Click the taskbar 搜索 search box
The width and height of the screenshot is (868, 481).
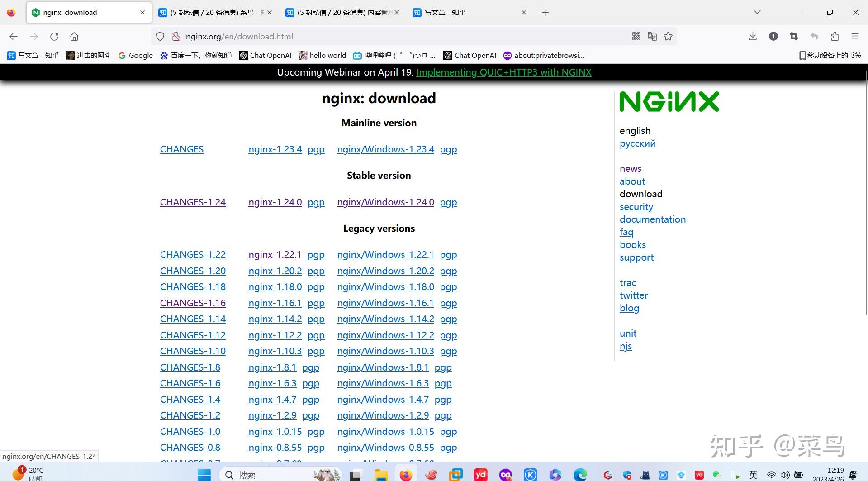280,475
